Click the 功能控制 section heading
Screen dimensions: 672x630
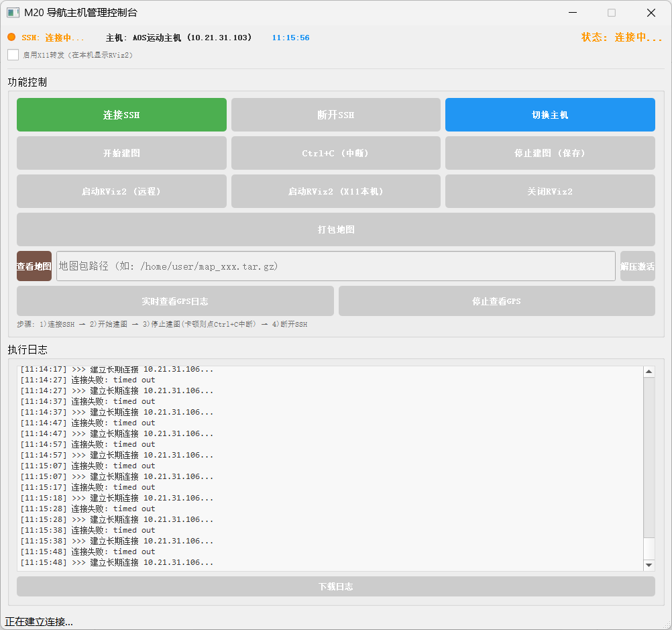pyautogui.click(x=27, y=82)
